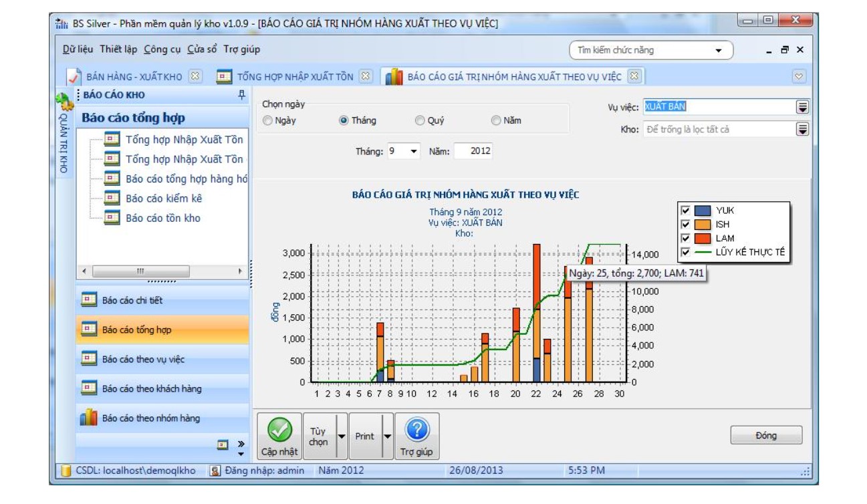
Task: Click the Báo cáo theo vụ việc icon
Action: [x=89, y=359]
